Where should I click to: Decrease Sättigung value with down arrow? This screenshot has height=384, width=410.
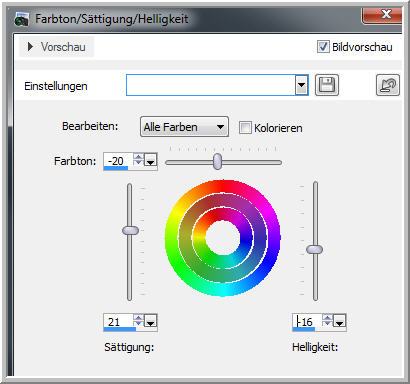tap(138, 323)
